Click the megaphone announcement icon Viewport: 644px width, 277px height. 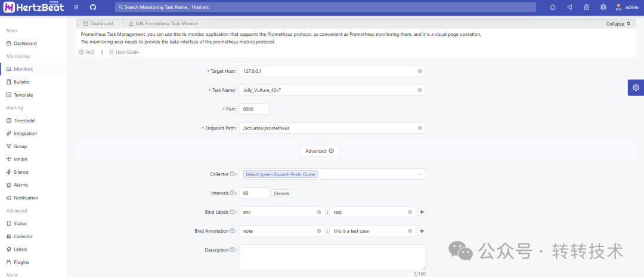569,7
